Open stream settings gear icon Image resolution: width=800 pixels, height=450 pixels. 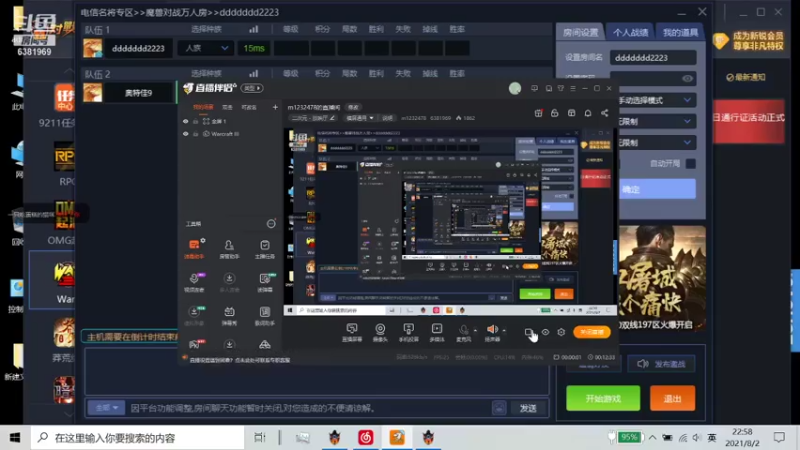click(561, 332)
